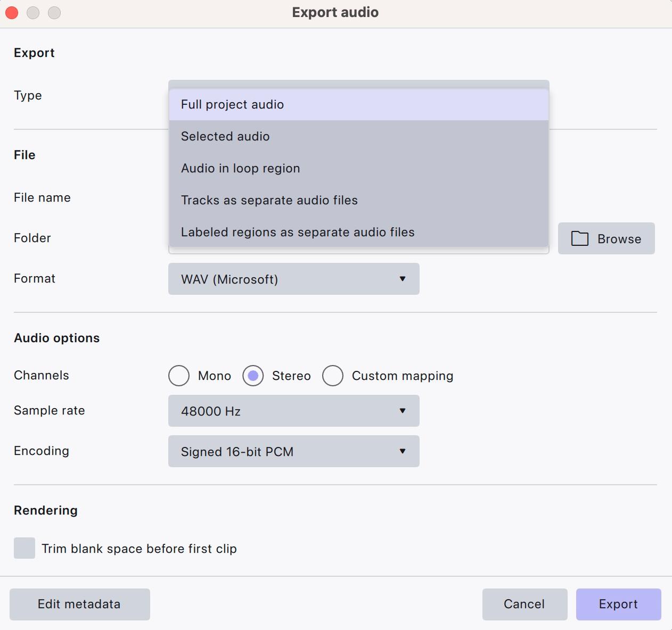Select the Custom mapping radio button
Viewport: 672px width, 630px height.
[x=333, y=376]
